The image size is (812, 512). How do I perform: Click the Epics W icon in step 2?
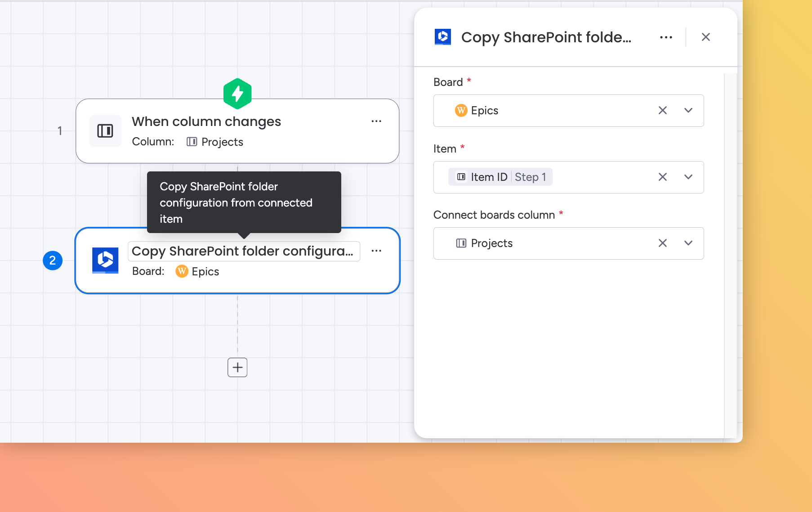pyautogui.click(x=182, y=271)
